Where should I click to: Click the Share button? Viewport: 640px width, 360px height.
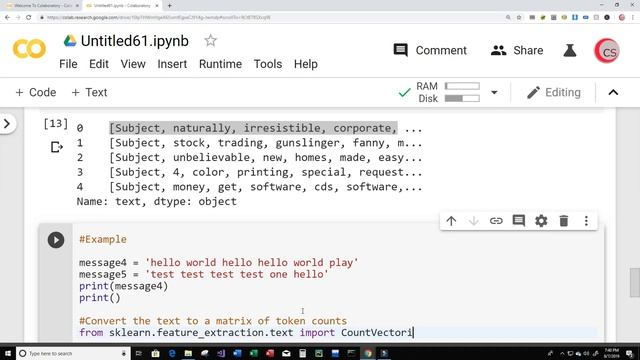[517, 50]
